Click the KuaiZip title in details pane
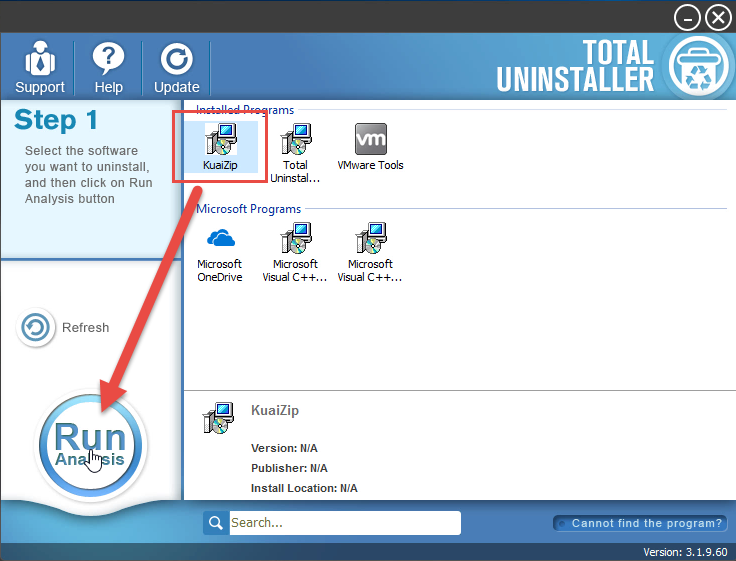The width and height of the screenshot is (736, 561). (x=275, y=410)
